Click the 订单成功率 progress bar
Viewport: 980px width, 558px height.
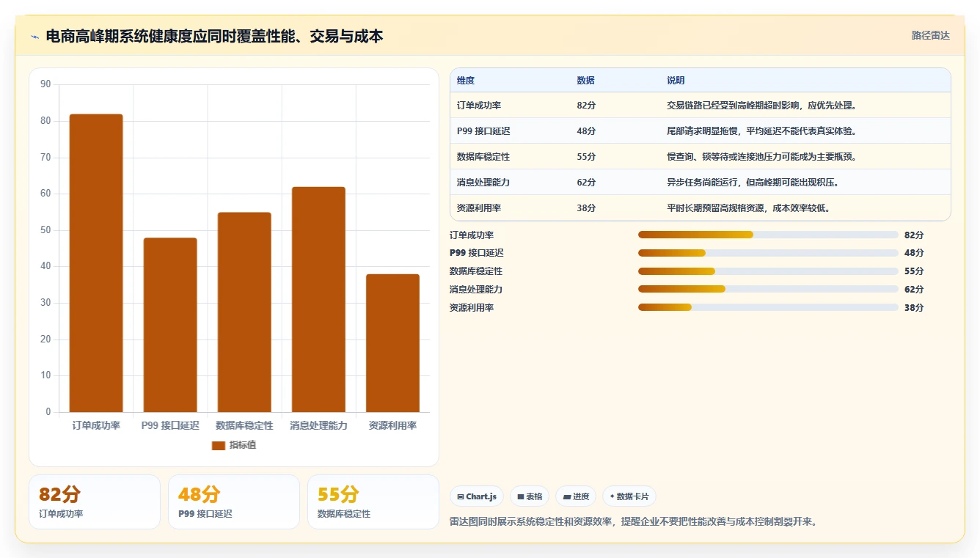coord(768,235)
